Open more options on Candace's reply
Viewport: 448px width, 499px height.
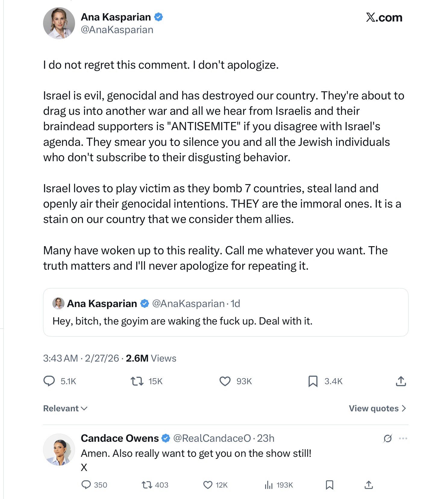point(403,438)
